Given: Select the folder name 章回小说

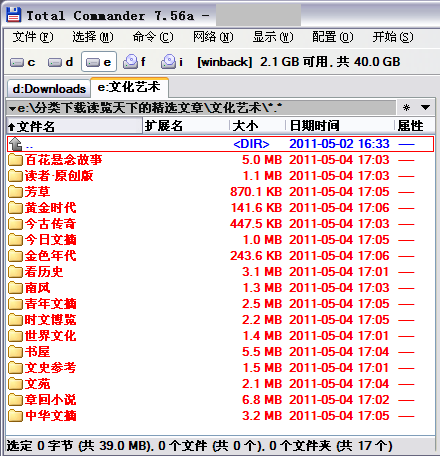Looking at the screenshot, I should [x=50, y=400].
